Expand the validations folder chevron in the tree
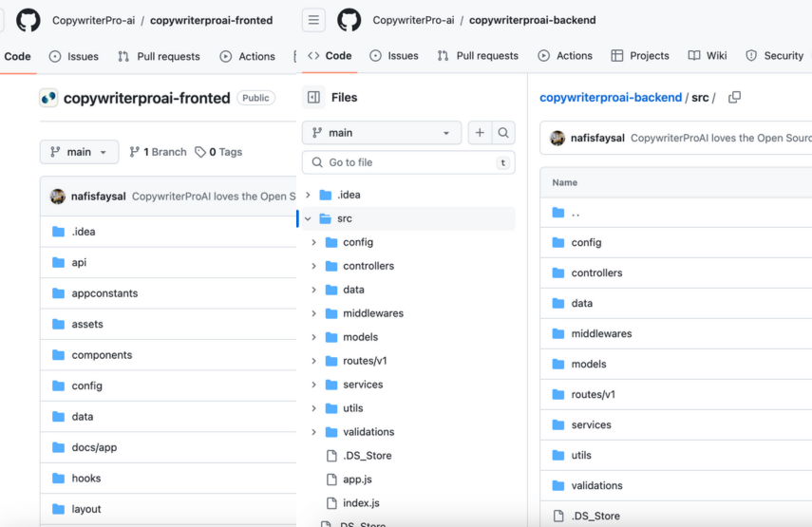Screen dimensions: 812x527 click(313, 432)
